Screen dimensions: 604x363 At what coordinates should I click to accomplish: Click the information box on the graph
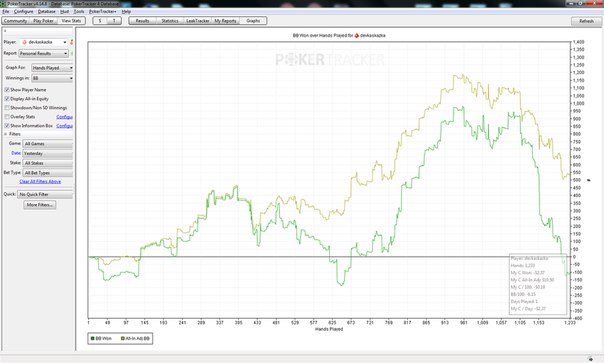click(538, 284)
